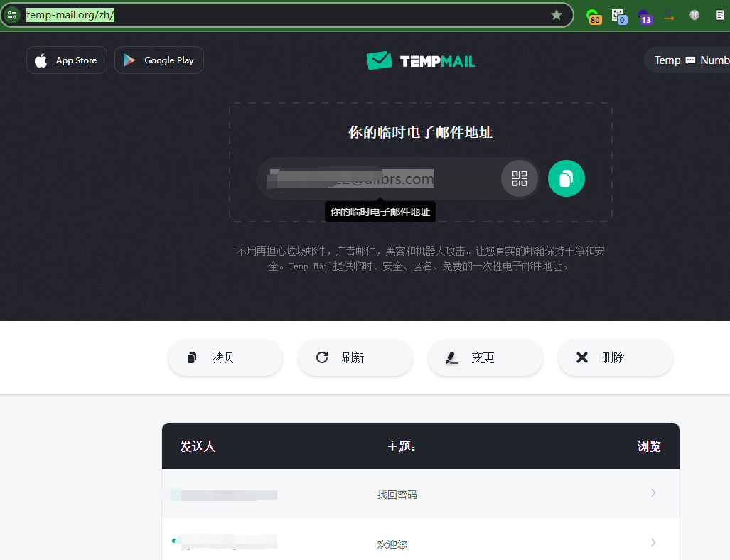
Task: Bookmark this page with the star icon
Action: click(556, 15)
